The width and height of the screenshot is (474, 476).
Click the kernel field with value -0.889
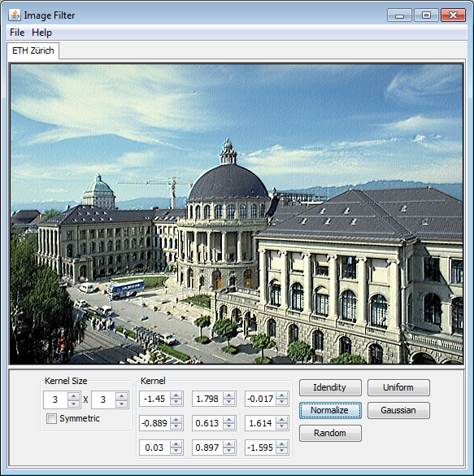154,423
